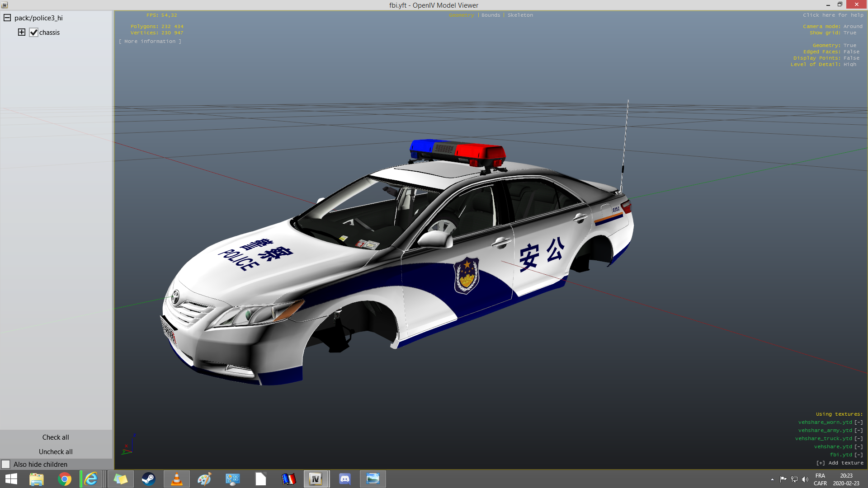Expand the chassis tree node

(x=21, y=32)
